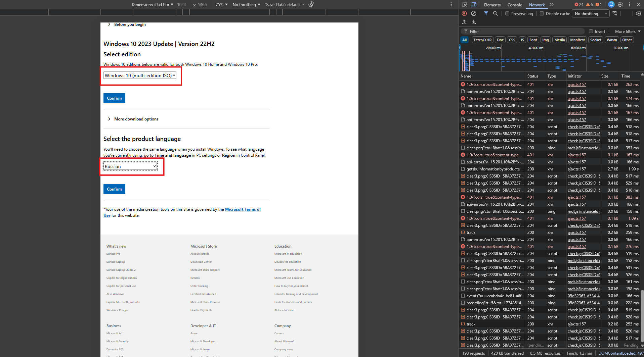The height and width of the screenshot is (357, 644).
Task: Open DevTools customize three-dot menu
Action: pos(630,4)
